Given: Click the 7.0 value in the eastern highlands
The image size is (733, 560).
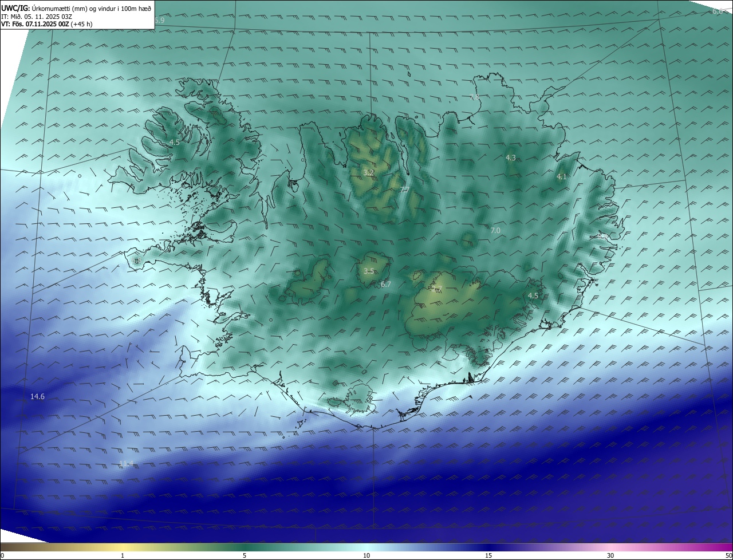Looking at the screenshot, I should (x=495, y=230).
